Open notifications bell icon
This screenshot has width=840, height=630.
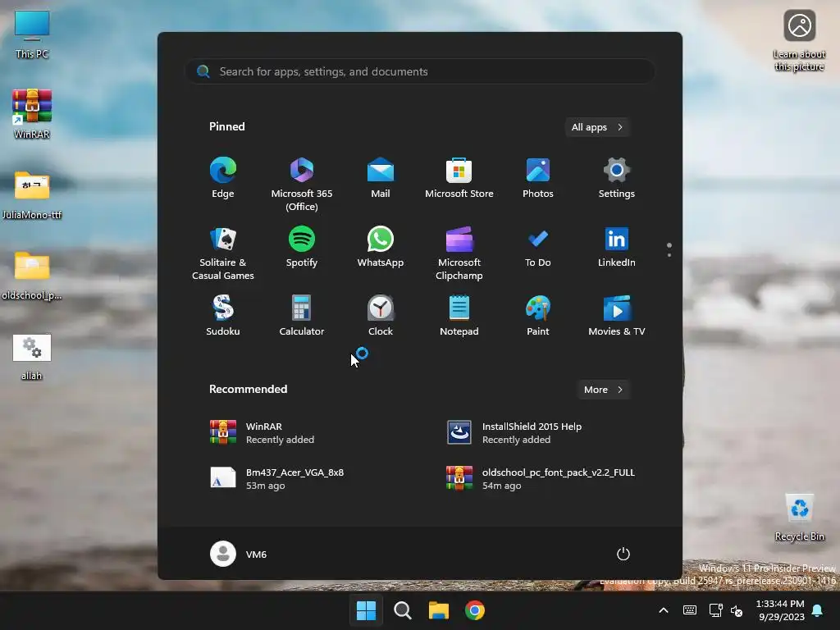[818, 610]
